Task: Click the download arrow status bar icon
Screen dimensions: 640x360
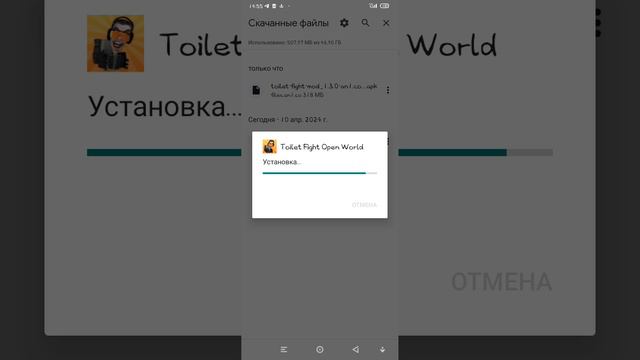Action: click(x=281, y=6)
